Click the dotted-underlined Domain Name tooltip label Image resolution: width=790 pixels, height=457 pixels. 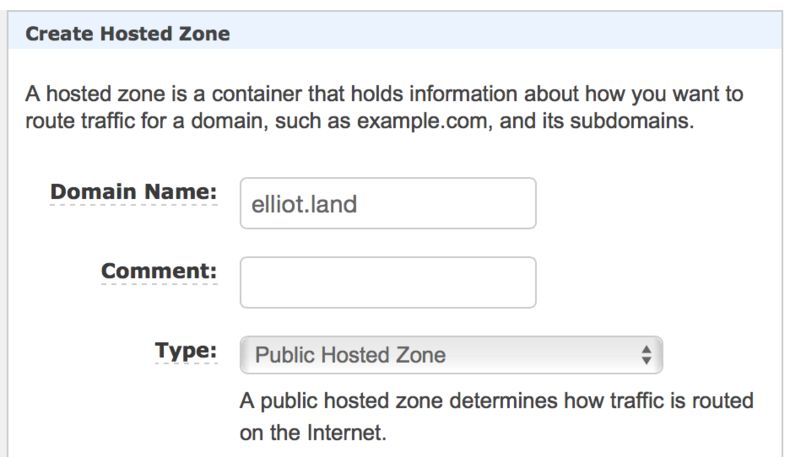pyautogui.click(x=133, y=192)
